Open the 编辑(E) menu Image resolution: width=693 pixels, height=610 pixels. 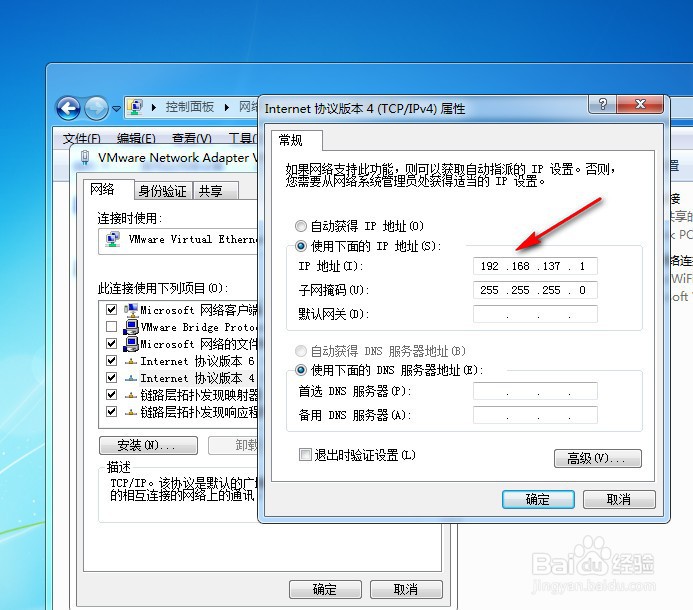[136, 139]
